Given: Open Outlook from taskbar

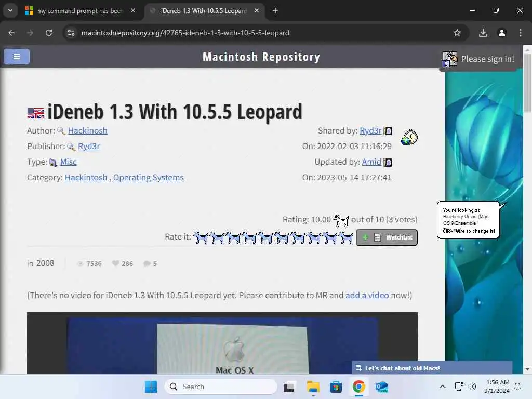Looking at the screenshot, I should pos(382,387).
